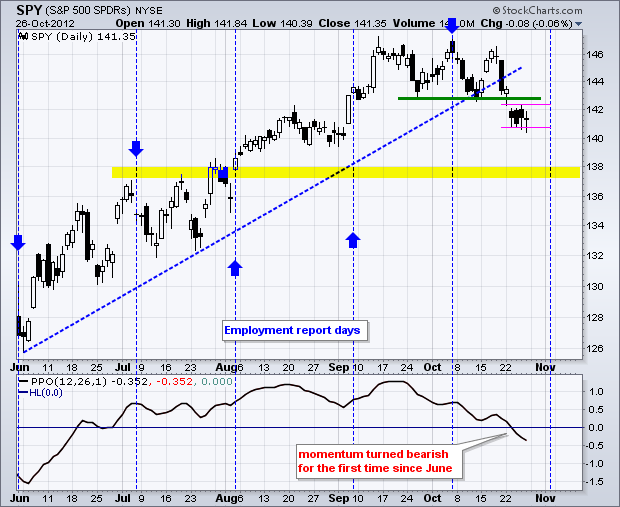The image size is (620, 507).
Task: Click the HL(0.0) legend label
Action: [x=41, y=393]
